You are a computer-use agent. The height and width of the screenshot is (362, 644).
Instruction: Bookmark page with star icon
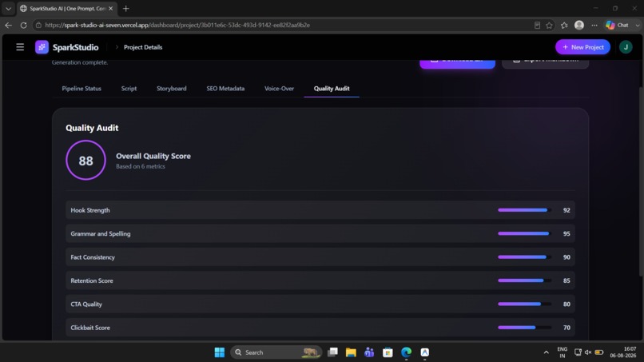[549, 25]
